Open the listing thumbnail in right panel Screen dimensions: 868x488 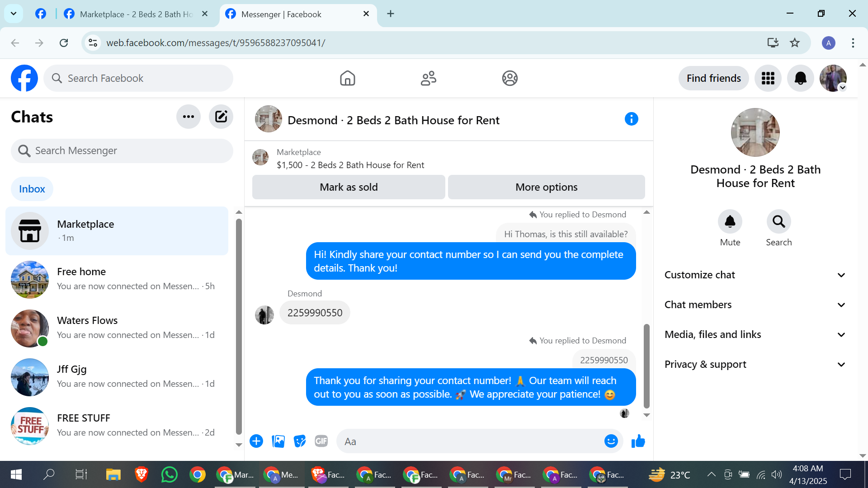[x=755, y=132]
